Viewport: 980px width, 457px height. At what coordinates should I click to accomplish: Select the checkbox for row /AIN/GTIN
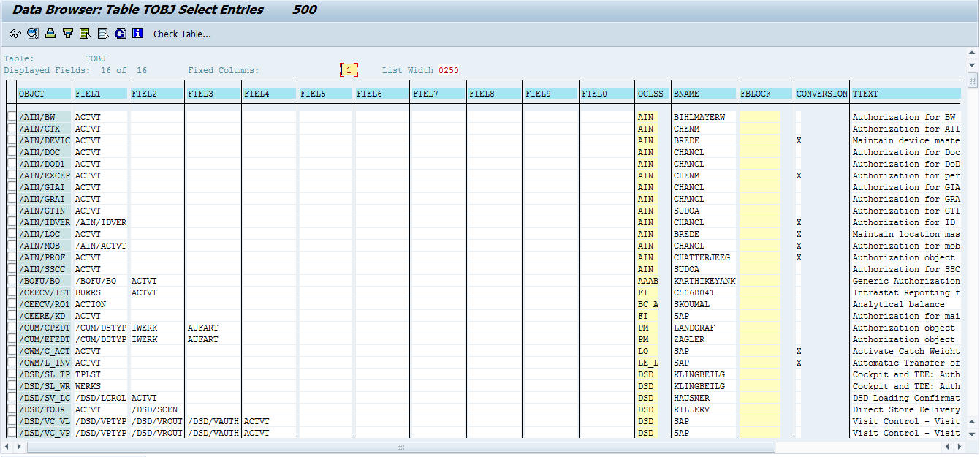pyautogui.click(x=12, y=211)
